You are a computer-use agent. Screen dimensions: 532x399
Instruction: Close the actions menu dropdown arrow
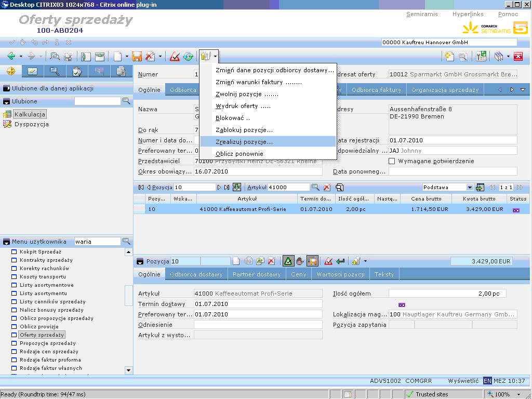pos(215,56)
